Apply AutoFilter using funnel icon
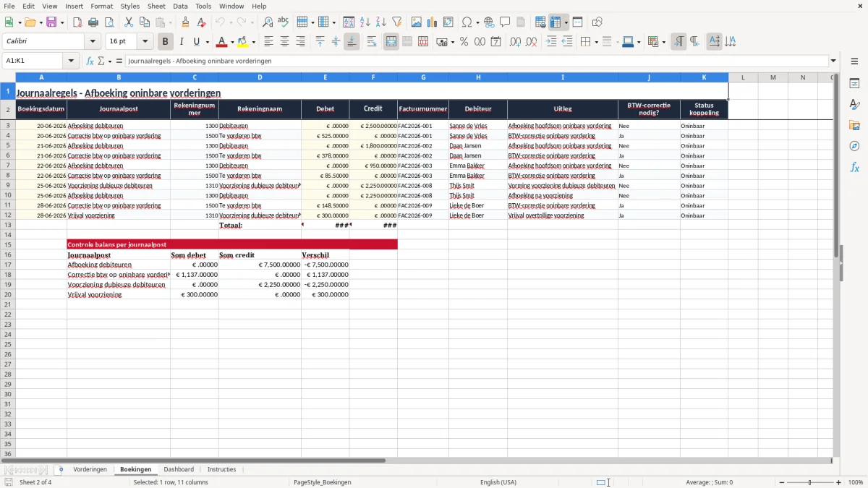Screen dimensions: 868x488 tap(397, 22)
